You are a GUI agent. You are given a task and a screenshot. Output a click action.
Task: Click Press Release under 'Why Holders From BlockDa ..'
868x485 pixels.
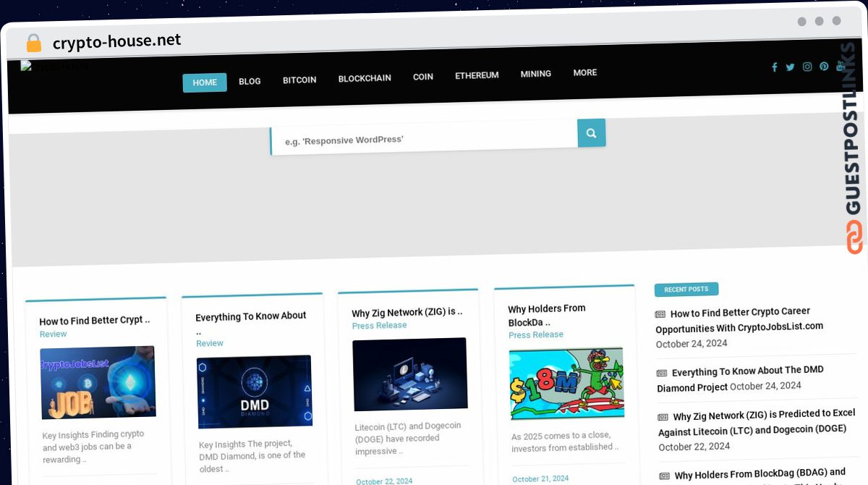(536, 334)
